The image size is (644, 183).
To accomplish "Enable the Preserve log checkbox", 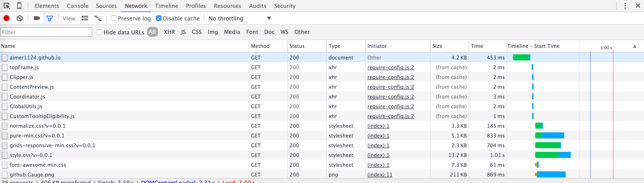I will click(114, 18).
